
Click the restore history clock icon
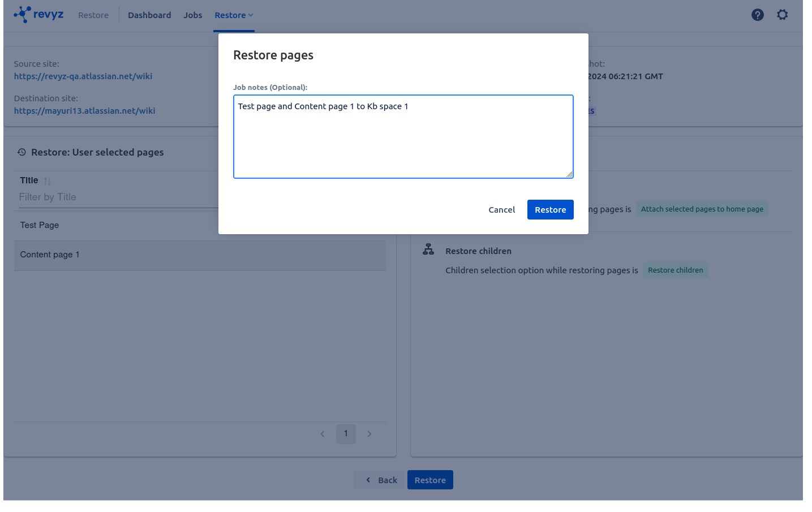[x=22, y=152]
